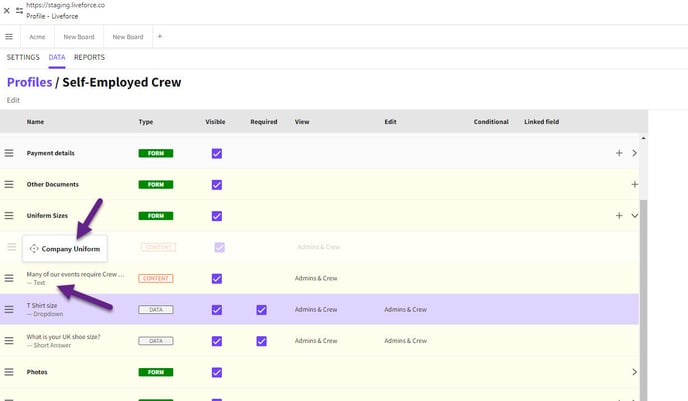Screen dimensions: 688x401
Task: Switch to SETTINGS tab
Action: (x=23, y=57)
